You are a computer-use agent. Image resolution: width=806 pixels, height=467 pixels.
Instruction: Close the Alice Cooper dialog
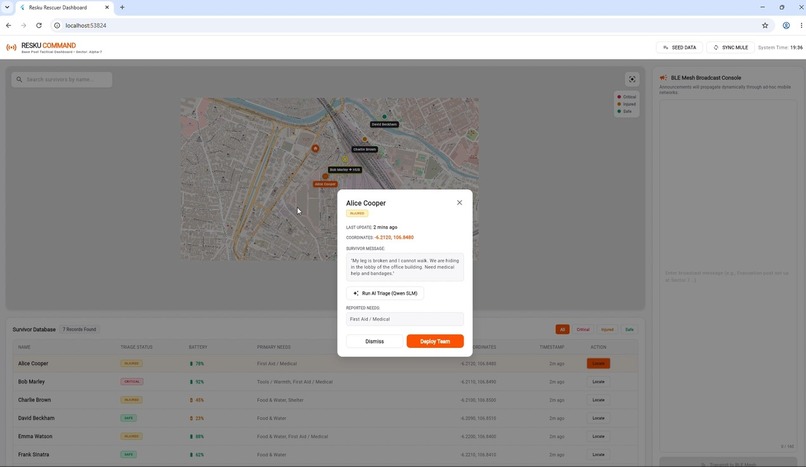tap(459, 203)
